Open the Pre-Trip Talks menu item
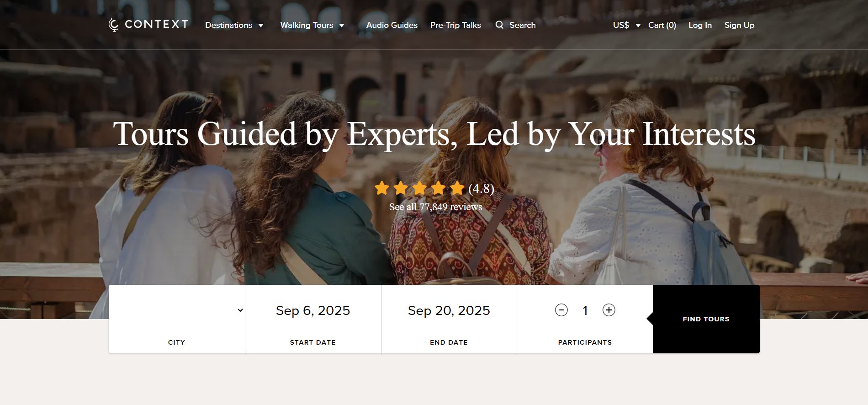The width and height of the screenshot is (868, 405). [455, 25]
